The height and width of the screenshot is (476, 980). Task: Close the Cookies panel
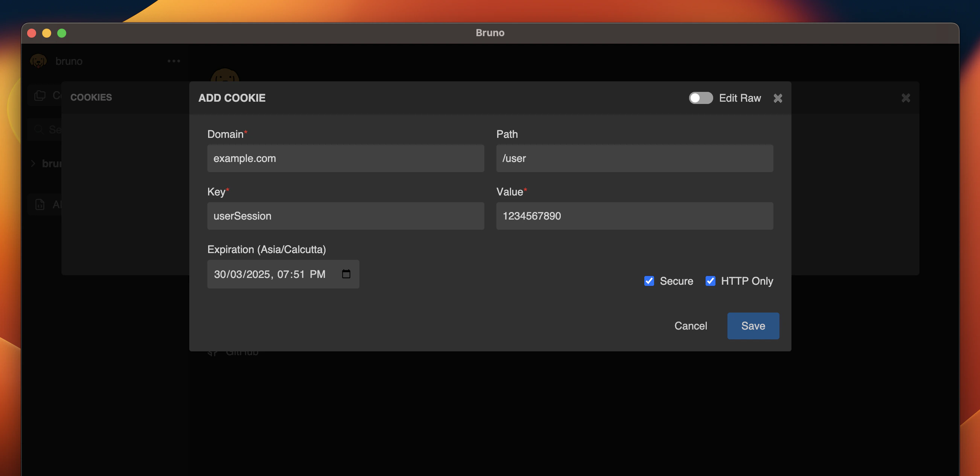click(x=905, y=98)
